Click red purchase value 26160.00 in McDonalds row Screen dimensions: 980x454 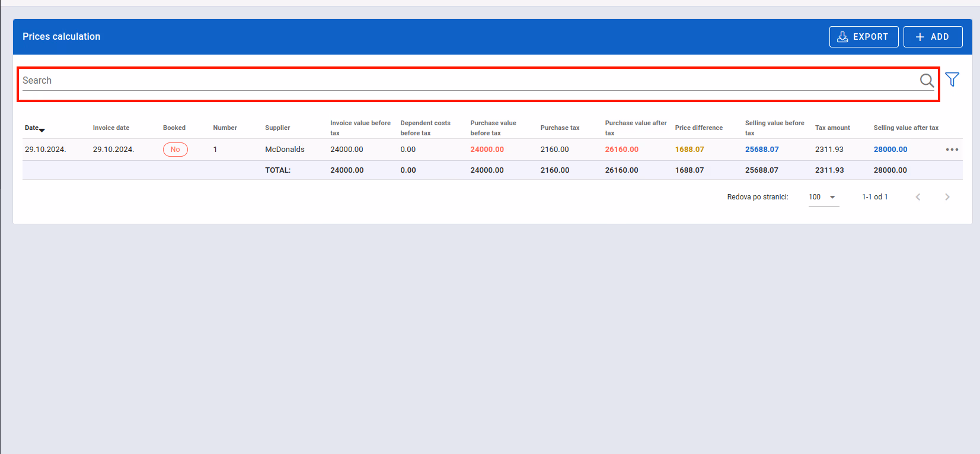coord(622,150)
